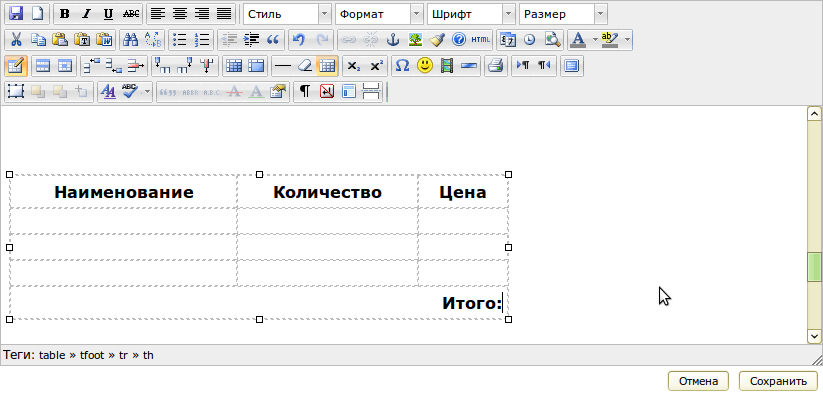823x401 pixels.
Task: Click the New document icon
Action: [37, 14]
